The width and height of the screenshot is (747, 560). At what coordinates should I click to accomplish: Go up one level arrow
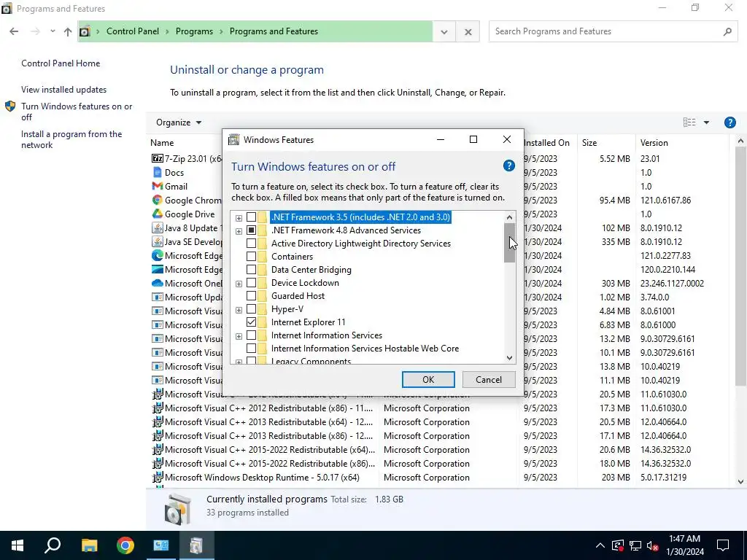point(68,31)
